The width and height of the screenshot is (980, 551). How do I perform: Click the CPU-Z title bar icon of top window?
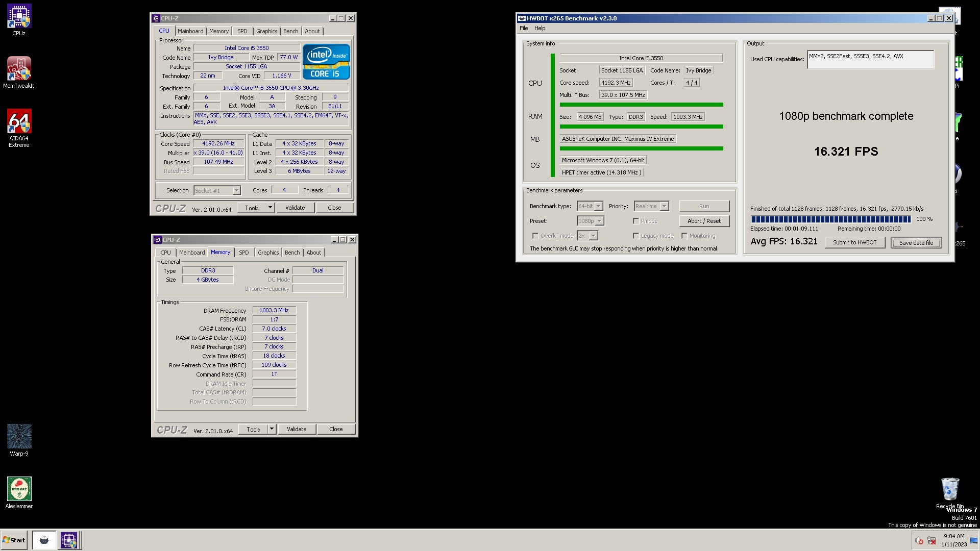tap(157, 18)
